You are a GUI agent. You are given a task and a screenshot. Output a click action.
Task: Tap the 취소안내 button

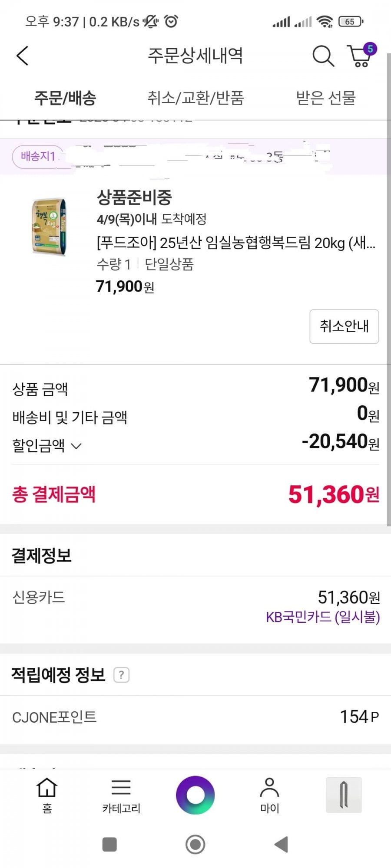(x=344, y=326)
